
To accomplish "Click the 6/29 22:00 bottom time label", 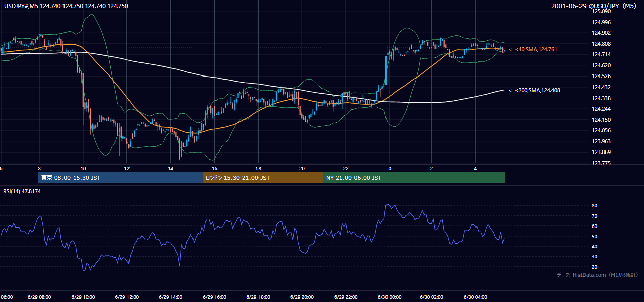I will 346,297.
